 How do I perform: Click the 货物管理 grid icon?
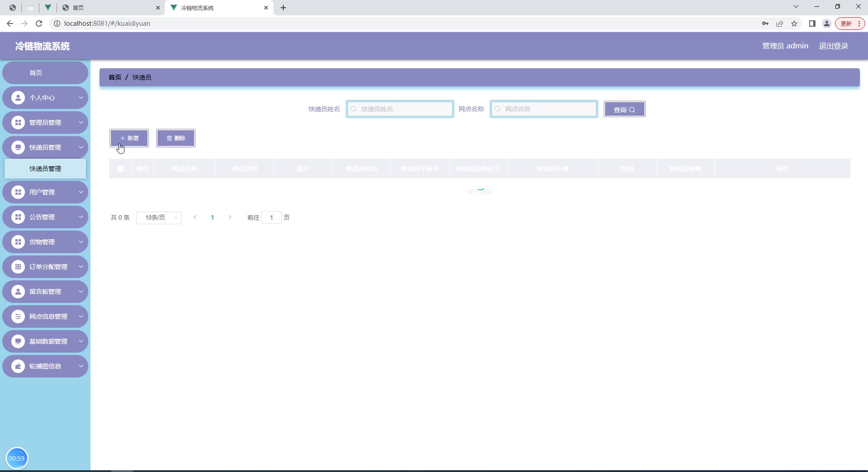(x=18, y=242)
